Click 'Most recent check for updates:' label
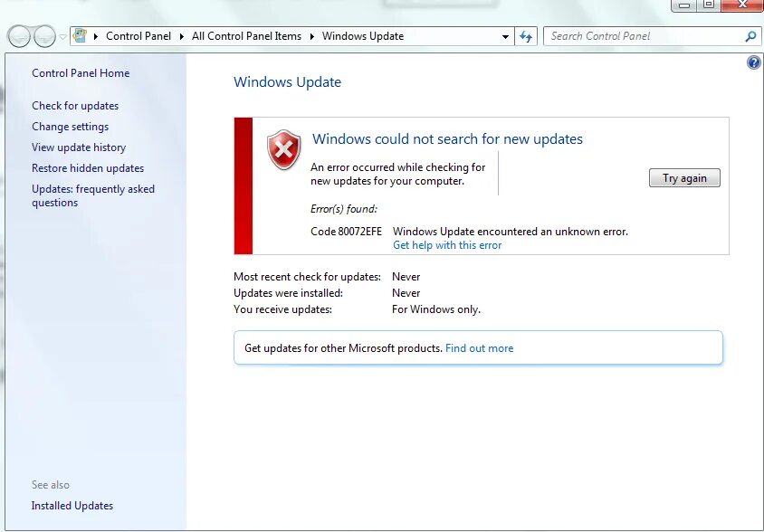Viewport: 764px width, 532px height. point(307,277)
